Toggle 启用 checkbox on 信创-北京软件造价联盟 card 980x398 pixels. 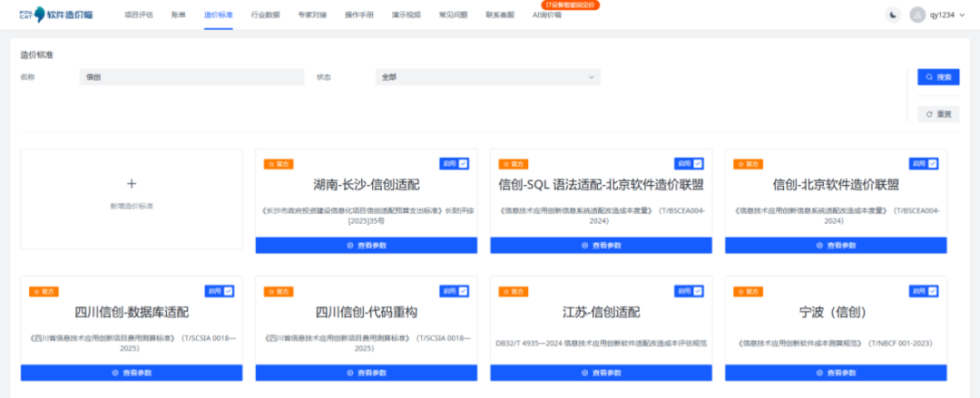tap(933, 164)
